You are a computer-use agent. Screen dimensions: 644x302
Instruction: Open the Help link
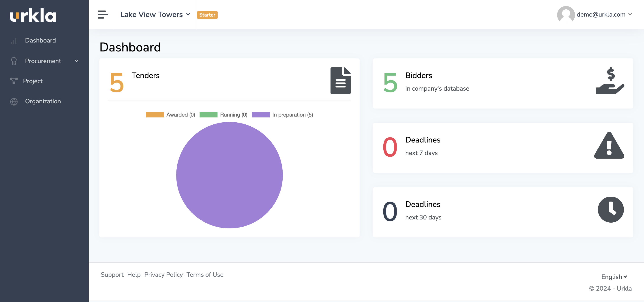coord(134,274)
